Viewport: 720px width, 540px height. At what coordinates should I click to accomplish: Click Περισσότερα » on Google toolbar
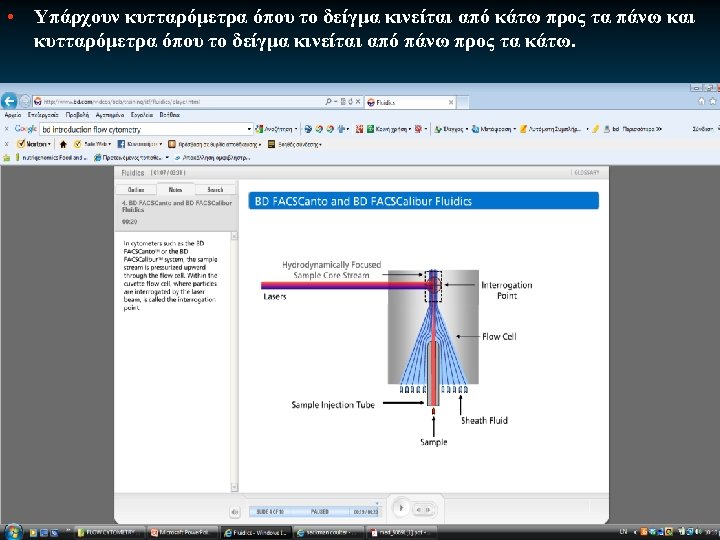coord(642,129)
